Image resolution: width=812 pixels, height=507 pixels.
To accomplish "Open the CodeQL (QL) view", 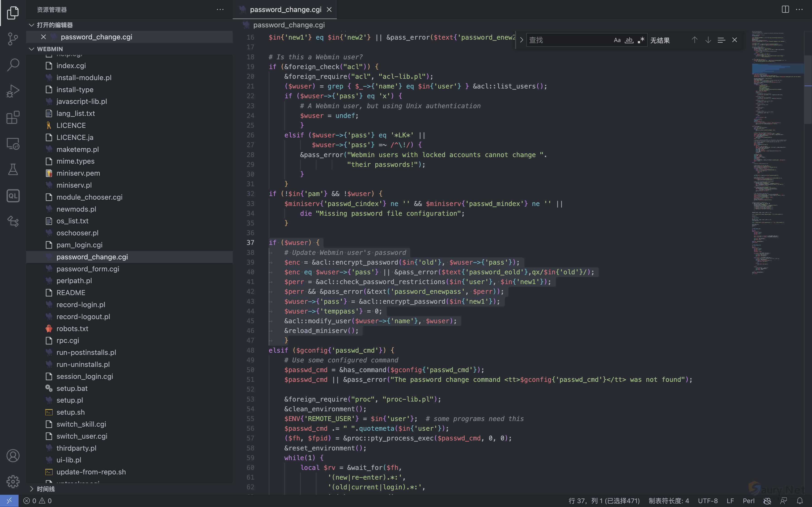I will click(13, 196).
